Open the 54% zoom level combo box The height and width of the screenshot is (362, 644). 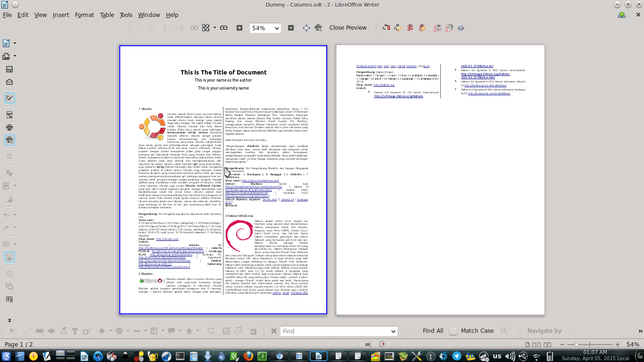coord(265,28)
